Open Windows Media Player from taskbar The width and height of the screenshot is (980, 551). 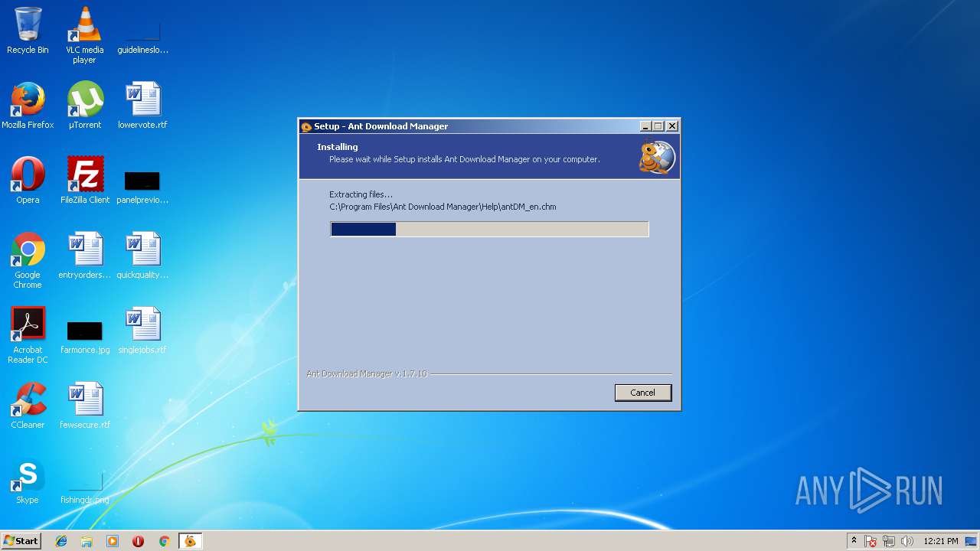(113, 541)
